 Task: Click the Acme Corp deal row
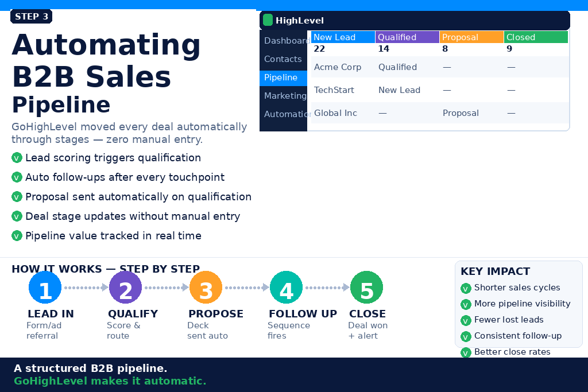coord(440,67)
